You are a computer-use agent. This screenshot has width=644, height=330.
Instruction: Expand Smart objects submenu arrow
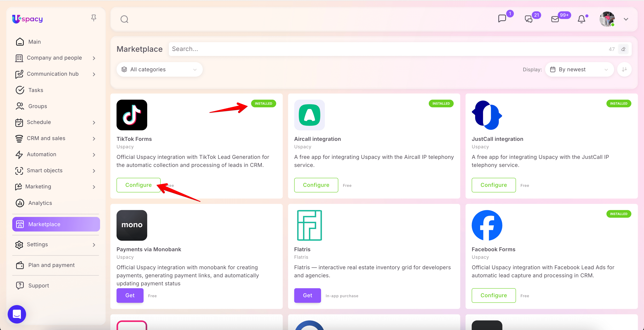(x=94, y=171)
